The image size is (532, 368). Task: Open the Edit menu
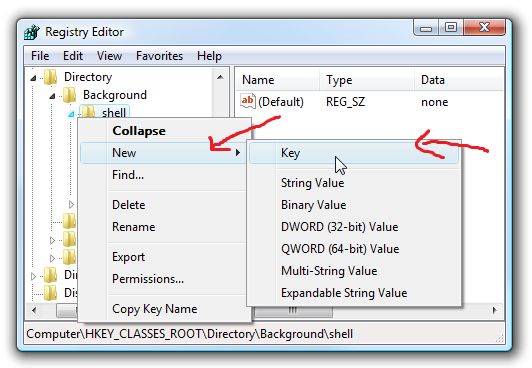pyautogui.click(x=73, y=56)
